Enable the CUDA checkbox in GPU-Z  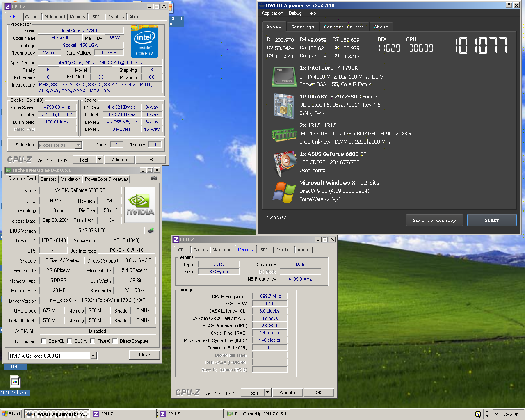(70, 341)
